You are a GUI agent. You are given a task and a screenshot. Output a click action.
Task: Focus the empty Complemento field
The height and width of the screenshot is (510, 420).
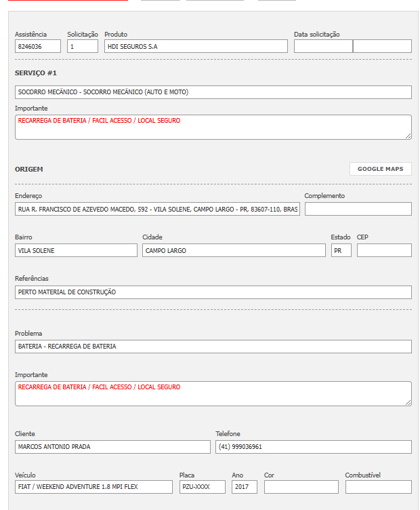[x=358, y=209]
